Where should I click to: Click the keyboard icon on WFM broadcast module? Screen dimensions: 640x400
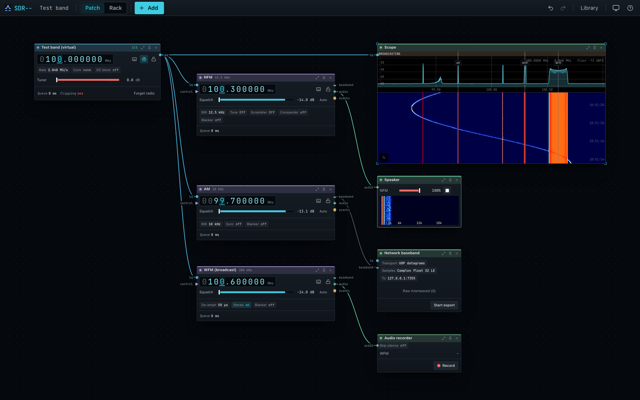tap(318, 282)
